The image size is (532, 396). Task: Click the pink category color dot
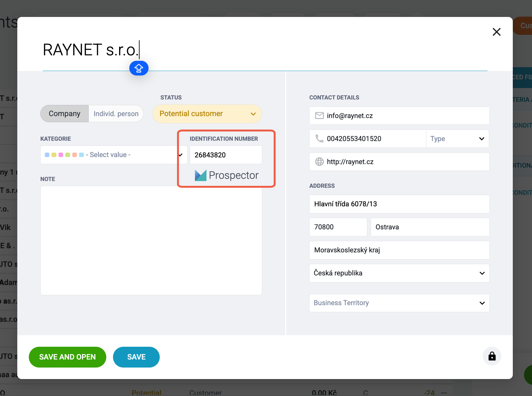[x=61, y=155]
